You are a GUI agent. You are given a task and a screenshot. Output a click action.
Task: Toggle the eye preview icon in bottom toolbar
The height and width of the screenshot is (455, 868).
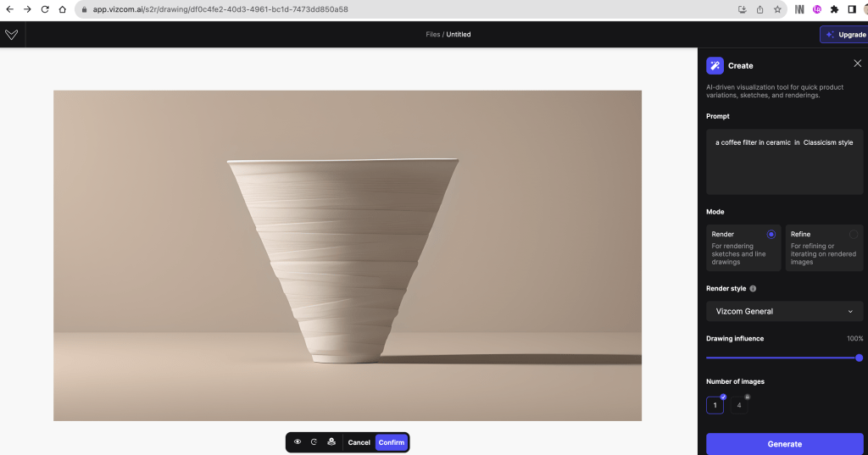(298, 442)
